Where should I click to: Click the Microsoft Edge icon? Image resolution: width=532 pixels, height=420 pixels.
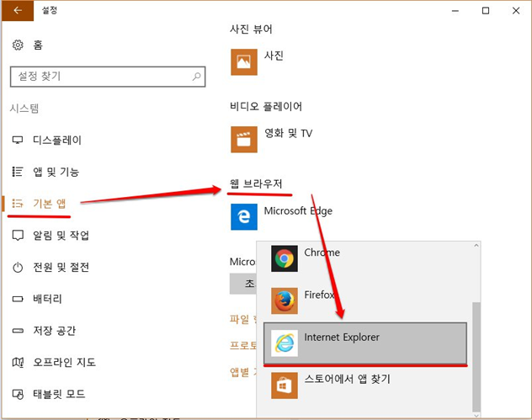pyautogui.click(x=244, y=217)
